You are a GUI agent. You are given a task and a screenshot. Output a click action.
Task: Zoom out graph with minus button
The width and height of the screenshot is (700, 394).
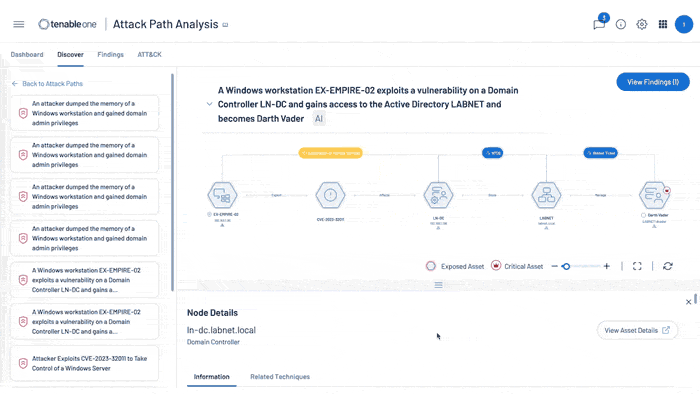[554, 266]
